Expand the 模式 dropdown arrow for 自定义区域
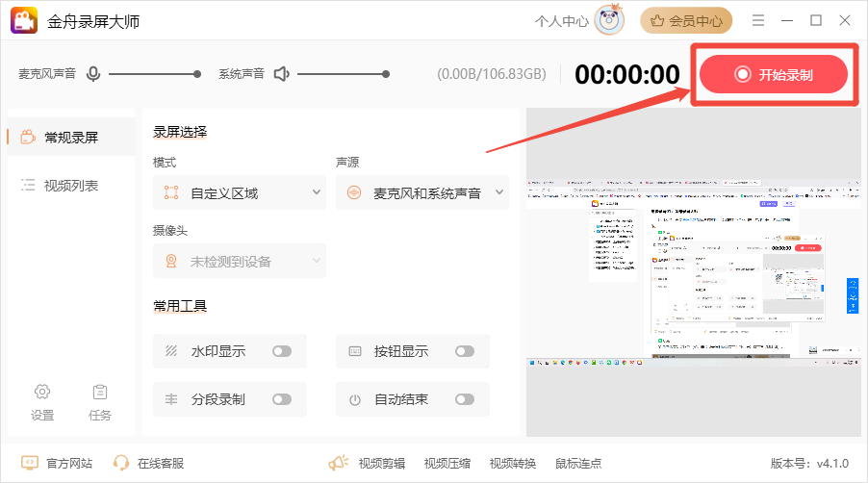This screenshot has width=868, height=483. [x=316, y=192]
